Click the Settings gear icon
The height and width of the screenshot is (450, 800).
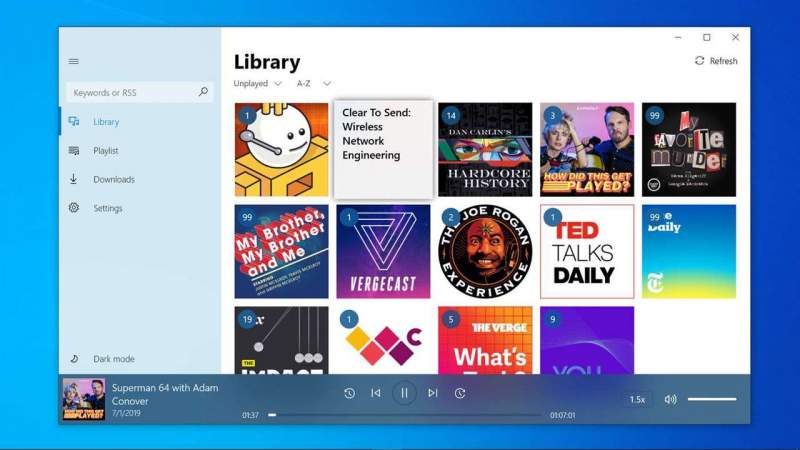coord(74,208)
